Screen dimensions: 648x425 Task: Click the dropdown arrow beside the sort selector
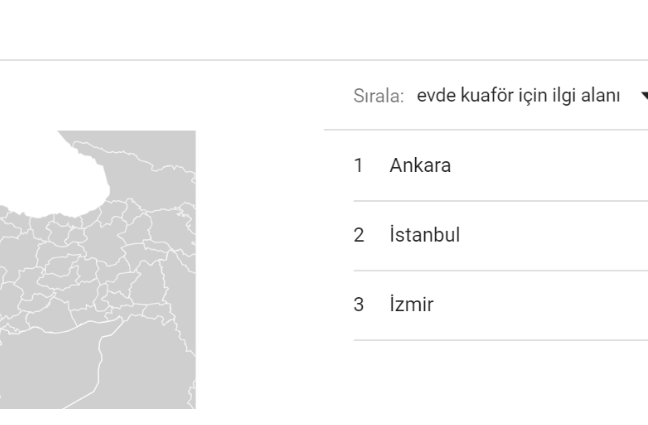point(645,96)
